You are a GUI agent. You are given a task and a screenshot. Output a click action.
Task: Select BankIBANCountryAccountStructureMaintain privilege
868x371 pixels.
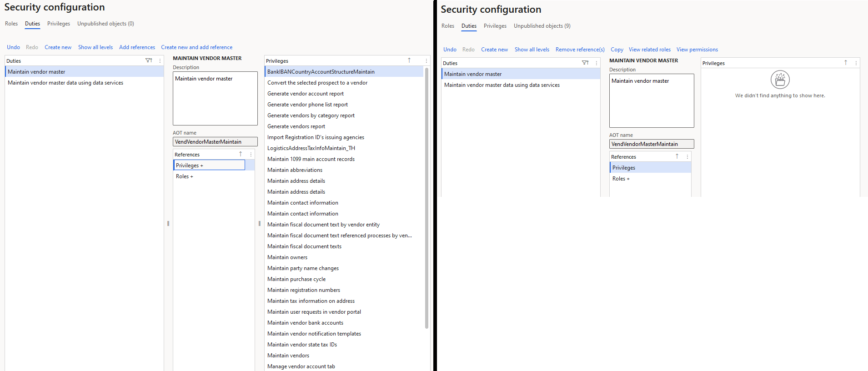(344, 71)
